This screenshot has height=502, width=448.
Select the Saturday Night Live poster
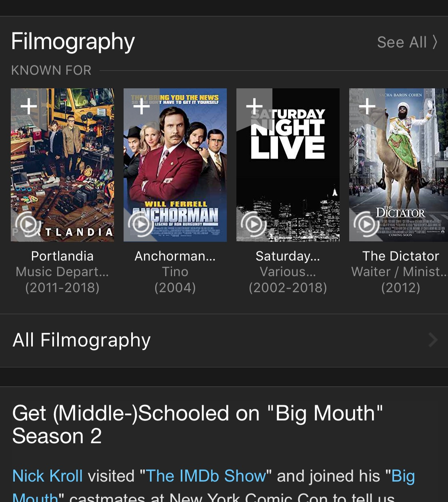point(288,165)
